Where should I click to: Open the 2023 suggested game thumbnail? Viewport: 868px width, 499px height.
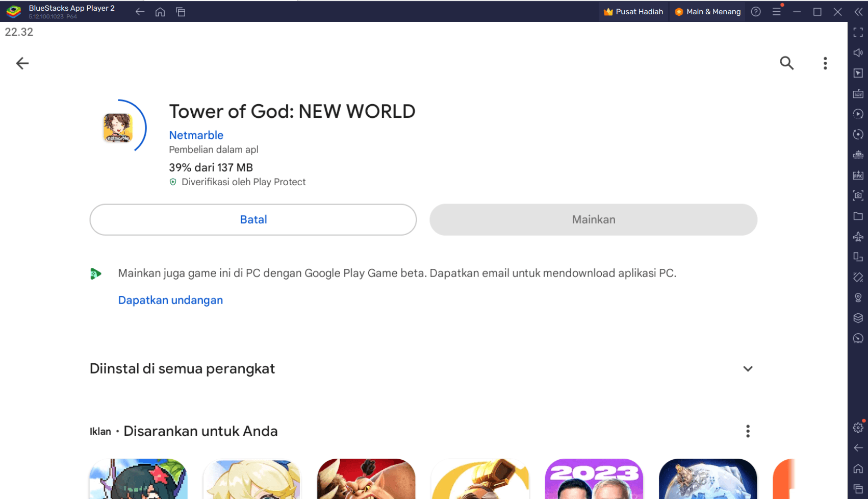(594, 479)
